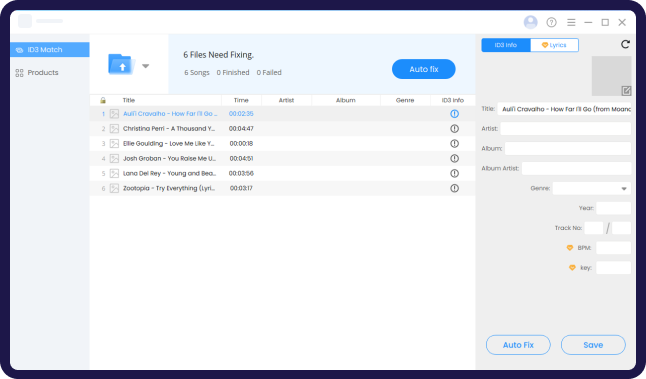Open ID3 info alert for Christina Perri row
This screenshot has height=379, width=646.
454,129
